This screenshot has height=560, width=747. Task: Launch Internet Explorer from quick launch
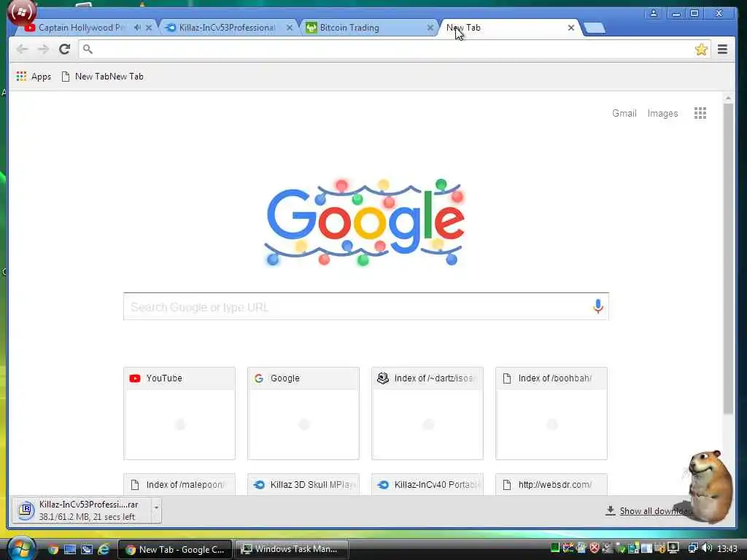click(x=104, y=550)
